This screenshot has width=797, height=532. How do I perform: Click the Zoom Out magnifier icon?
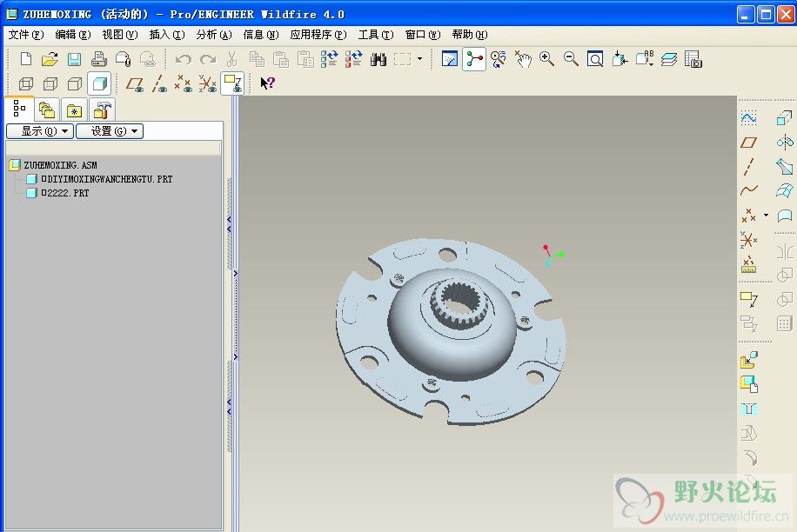coord(571,59)
